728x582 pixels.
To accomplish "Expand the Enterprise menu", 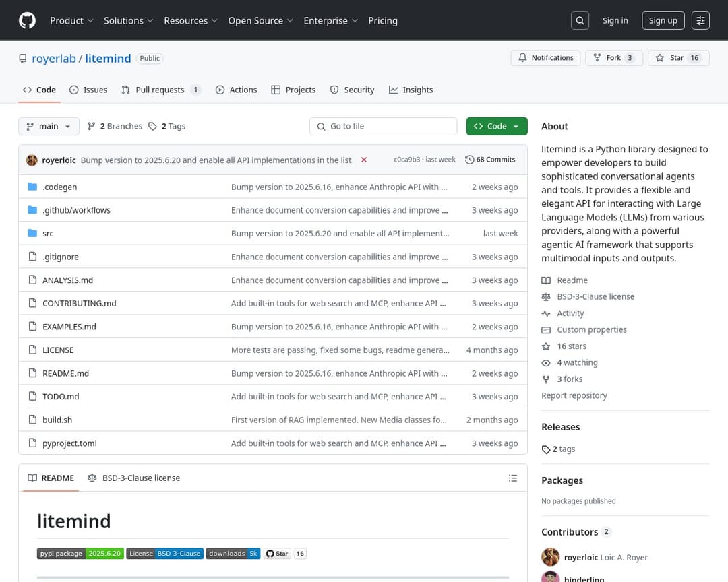I will pyautogui.click(x=330, y=20).
